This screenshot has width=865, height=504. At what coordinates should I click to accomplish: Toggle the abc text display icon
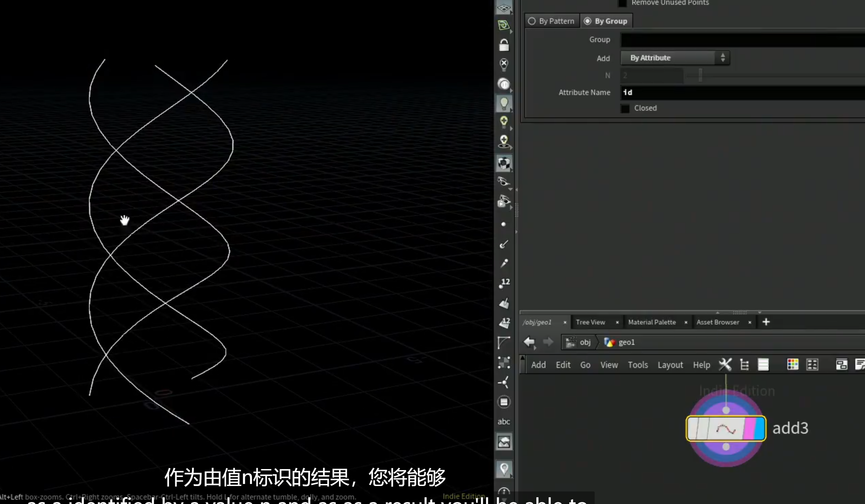coord(504,422)
